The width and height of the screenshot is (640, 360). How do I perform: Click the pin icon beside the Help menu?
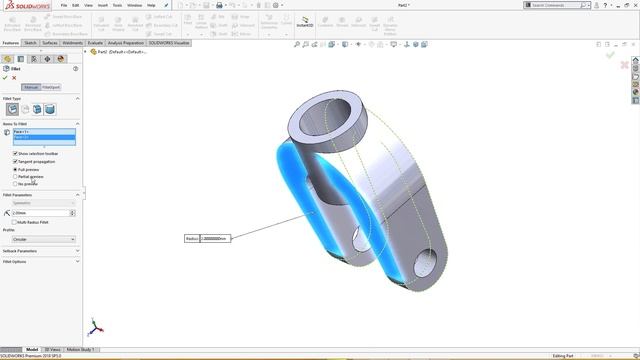click(x=166, y=5)
